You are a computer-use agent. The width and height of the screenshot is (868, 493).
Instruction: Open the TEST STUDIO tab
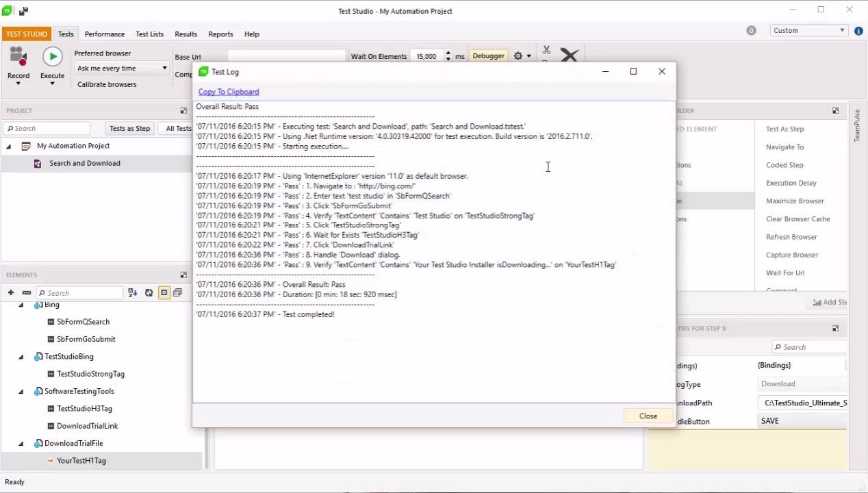pyautogui.click(x=27, y=34)
